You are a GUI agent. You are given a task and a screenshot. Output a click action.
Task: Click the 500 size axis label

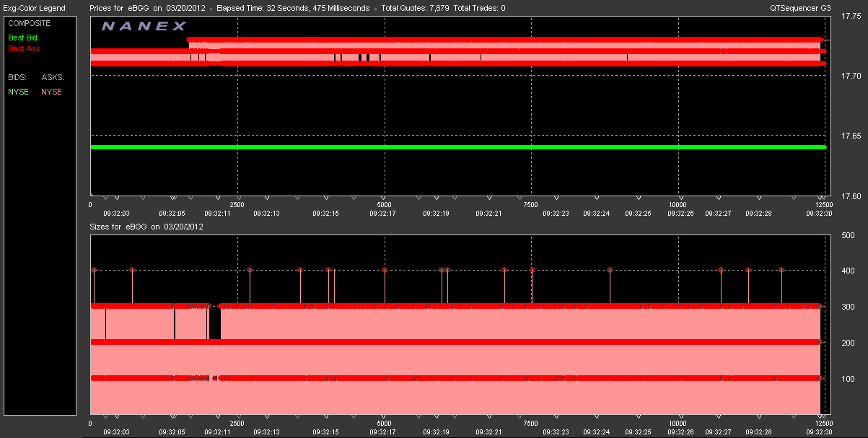click(849, 235)
